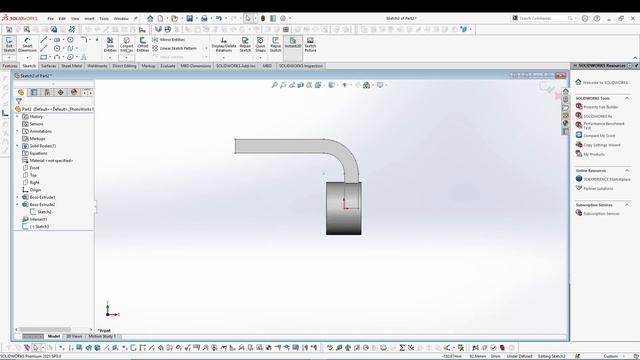Screen dimensions: 640x360
Task: Open the File menu
Action: pos(51,18)
